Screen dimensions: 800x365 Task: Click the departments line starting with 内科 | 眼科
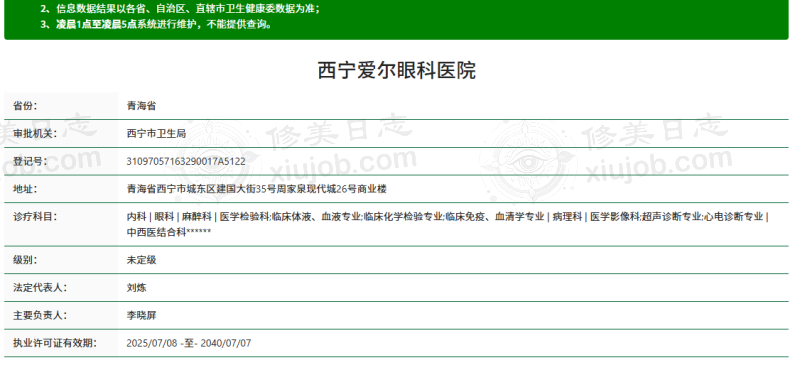447,216
